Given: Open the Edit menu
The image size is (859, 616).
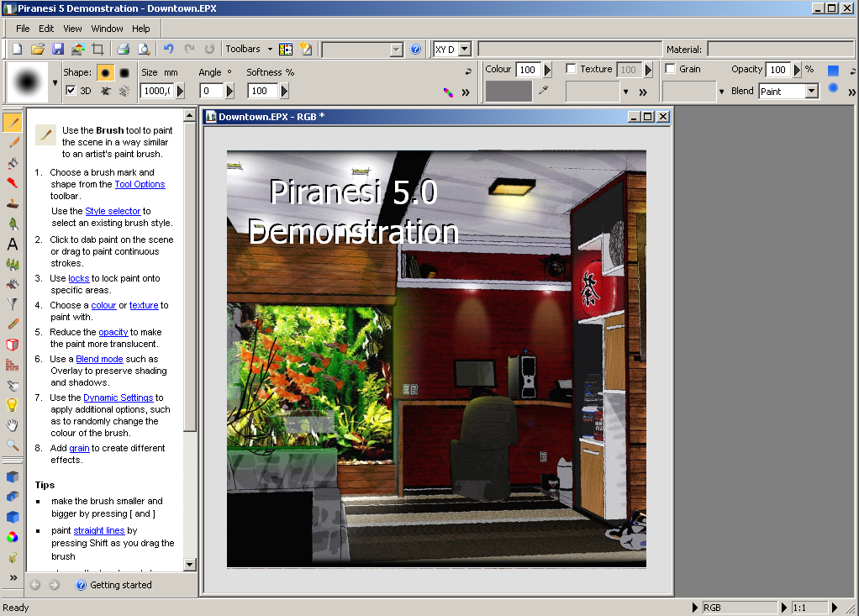Looking at the screenshot, I should coord(46,29).
